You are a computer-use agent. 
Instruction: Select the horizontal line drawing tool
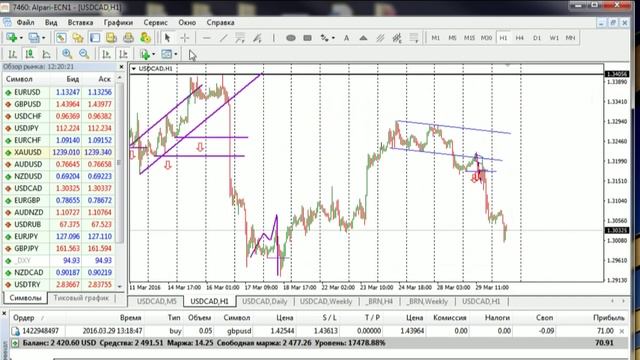207,38
